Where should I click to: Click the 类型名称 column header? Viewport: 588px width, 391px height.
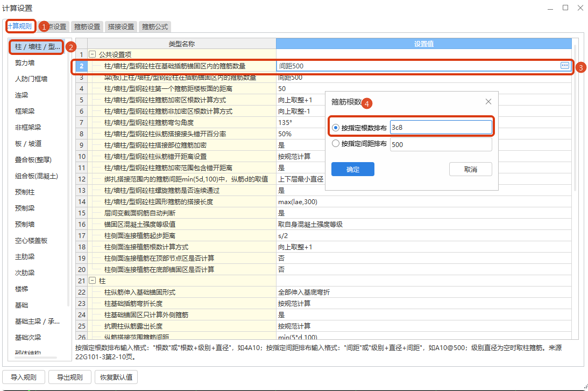pos(182,44)
